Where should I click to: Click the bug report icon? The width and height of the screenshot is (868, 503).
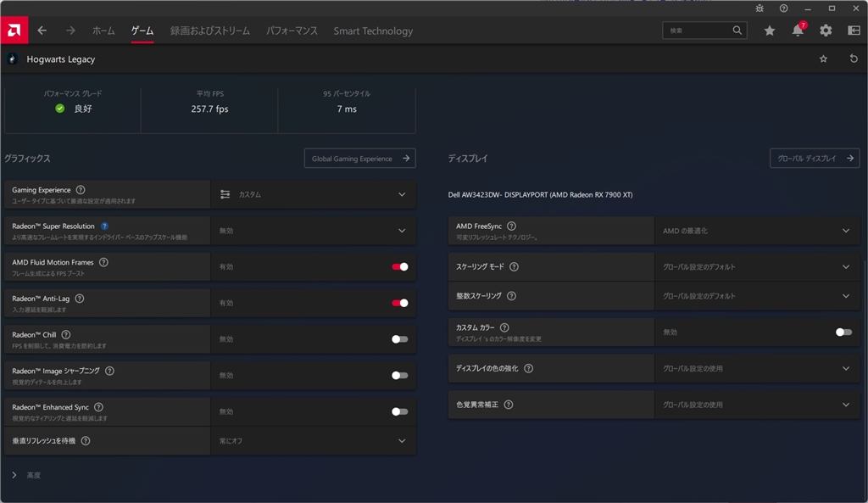point(759,8)
